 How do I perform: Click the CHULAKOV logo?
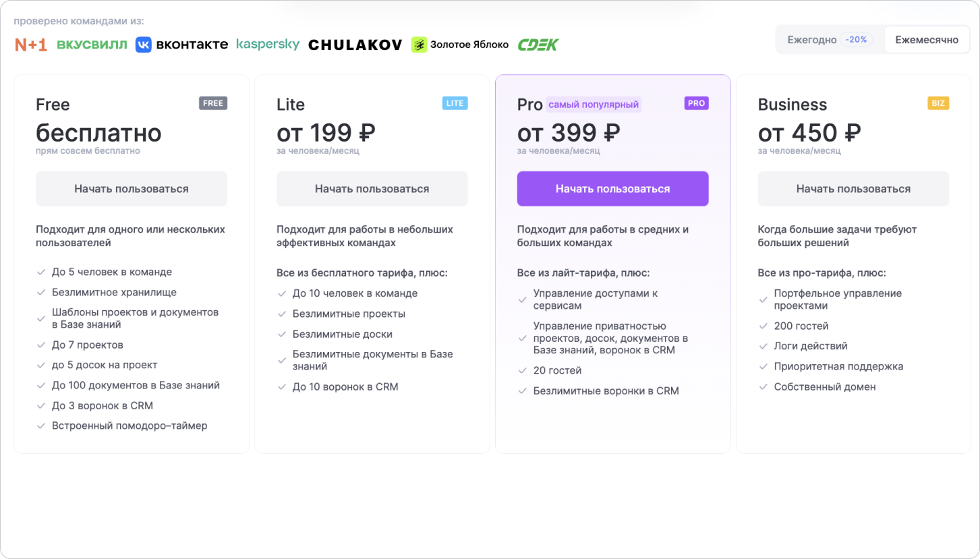tap(355, 45)
